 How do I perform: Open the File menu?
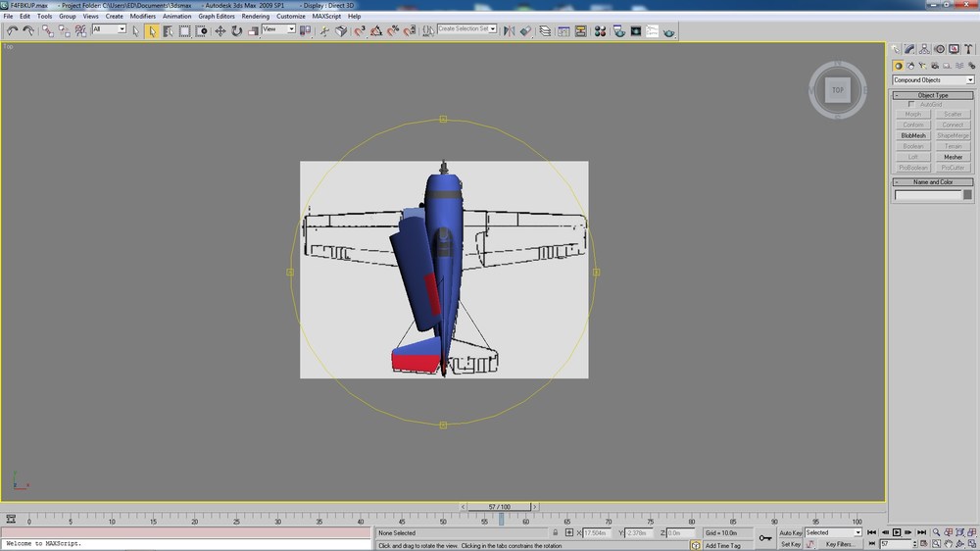click(x=8, y=17)
